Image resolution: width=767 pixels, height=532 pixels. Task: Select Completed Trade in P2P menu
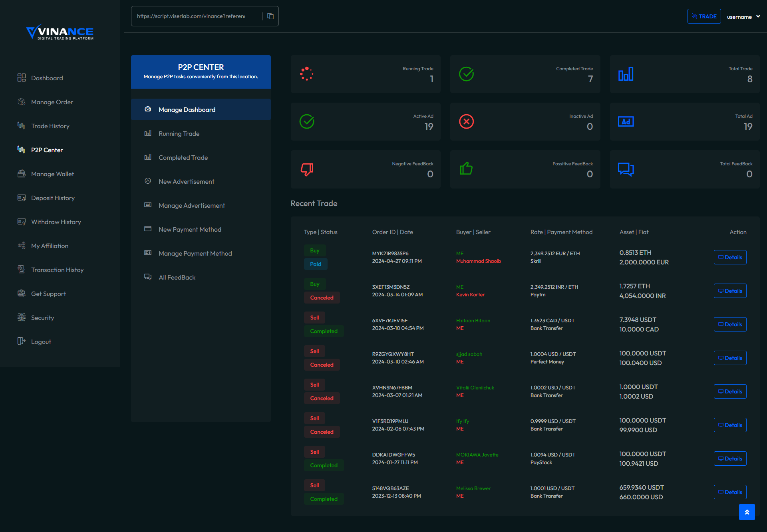(183, 158)
